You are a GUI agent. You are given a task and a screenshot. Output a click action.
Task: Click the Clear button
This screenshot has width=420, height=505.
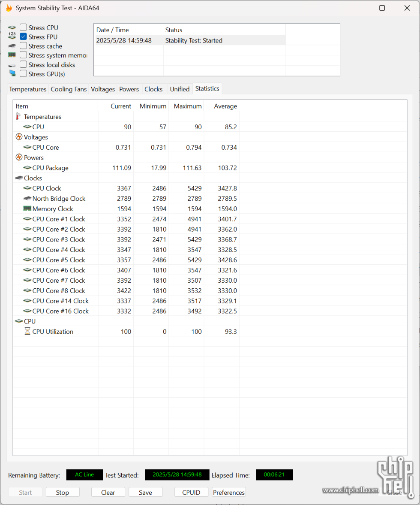pos(108,493)
